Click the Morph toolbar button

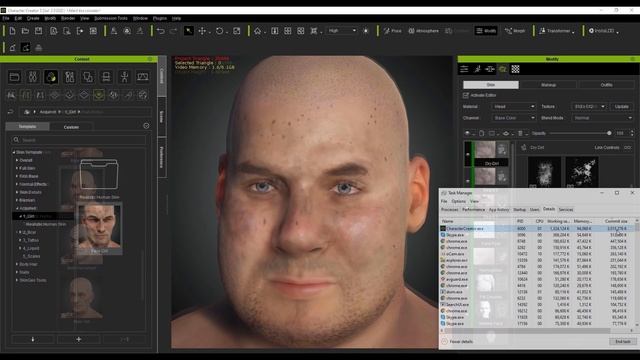pos(515,31)
